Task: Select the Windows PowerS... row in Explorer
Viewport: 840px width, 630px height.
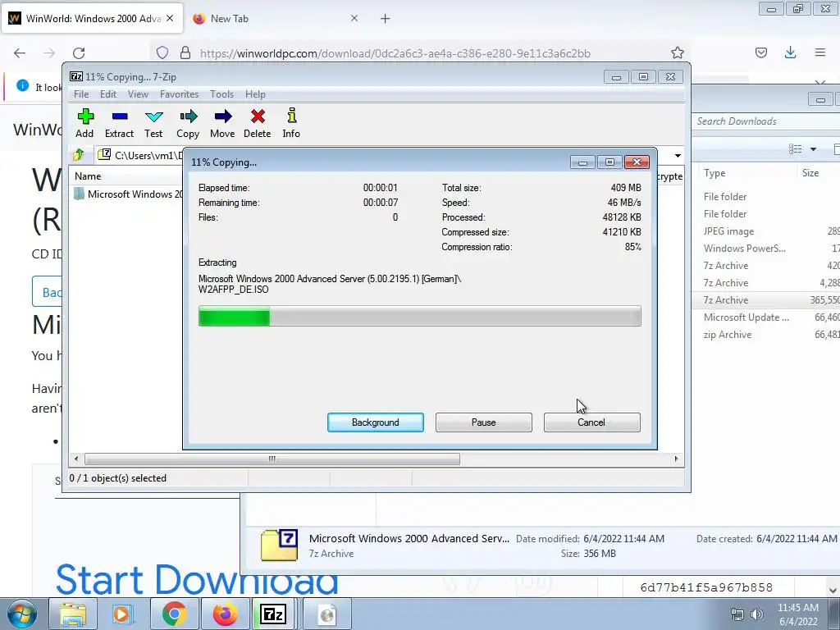Action: click(766, 249)
